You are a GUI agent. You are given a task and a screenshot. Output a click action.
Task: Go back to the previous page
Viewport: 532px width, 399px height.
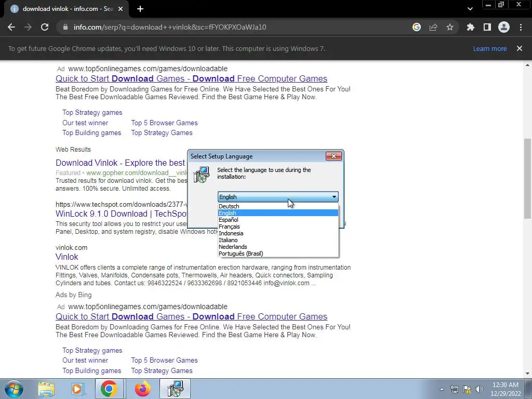(11, 27)
